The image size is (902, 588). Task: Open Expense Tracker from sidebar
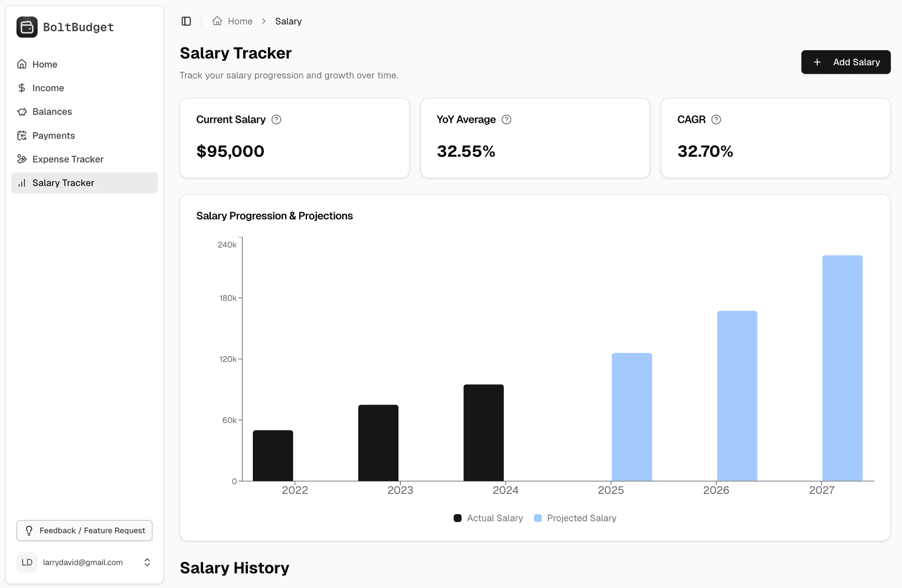(x=68, y=159)
